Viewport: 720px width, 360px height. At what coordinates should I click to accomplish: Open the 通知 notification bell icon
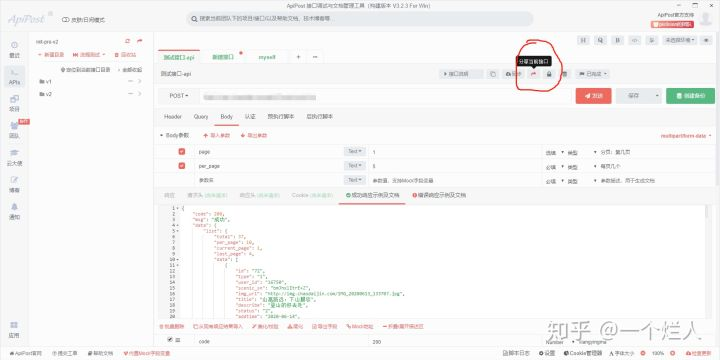[x=14, y=212]
